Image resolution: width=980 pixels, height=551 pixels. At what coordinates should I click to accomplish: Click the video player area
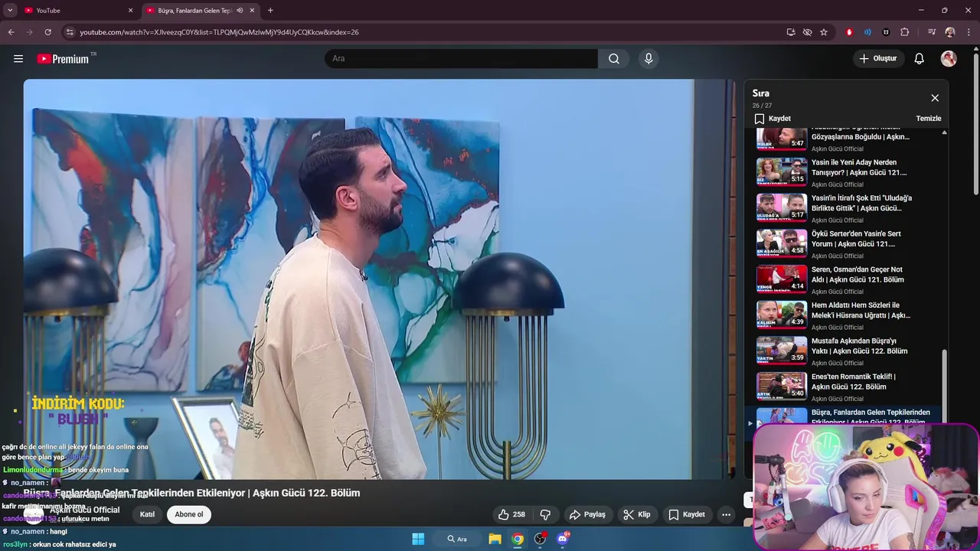tap(379, 279)
